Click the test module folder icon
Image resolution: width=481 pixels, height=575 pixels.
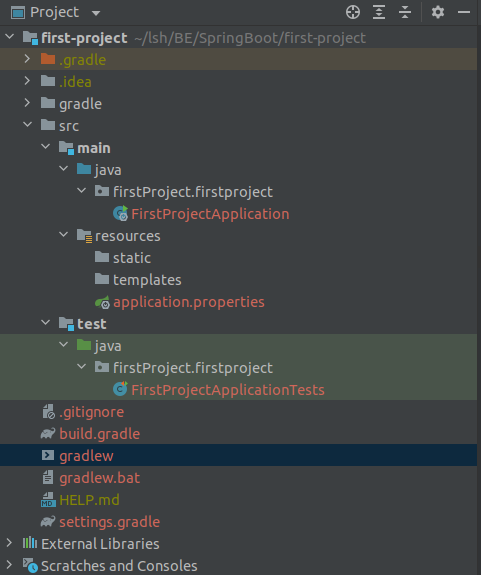[67, 324]
